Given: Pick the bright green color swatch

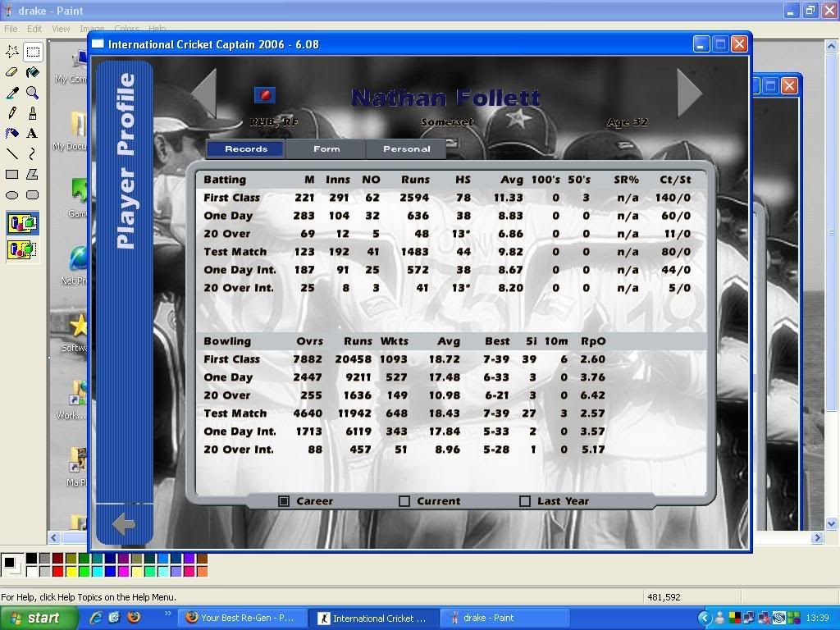Looking at the screenshot, I should [84, 572].
